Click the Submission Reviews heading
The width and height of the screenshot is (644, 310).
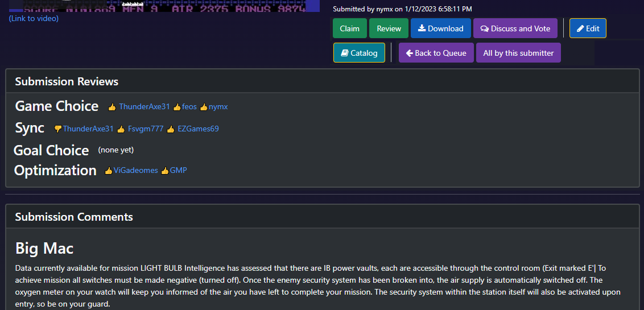click(67, 81)
